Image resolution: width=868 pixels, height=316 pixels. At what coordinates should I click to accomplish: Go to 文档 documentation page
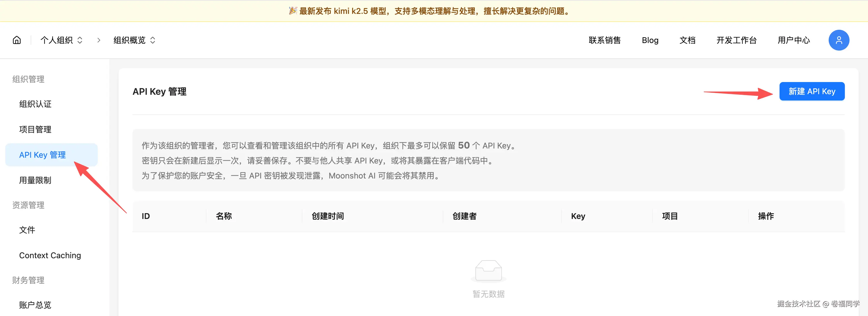pos(687,40)
